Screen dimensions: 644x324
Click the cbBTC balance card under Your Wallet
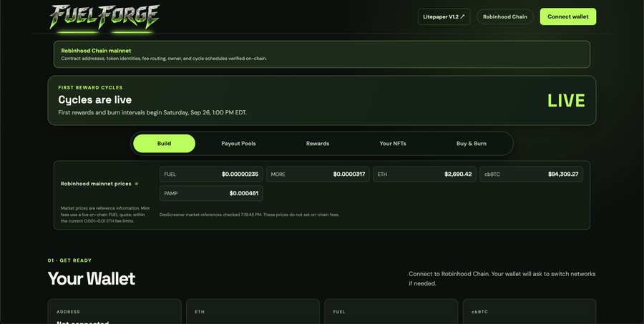[530, 311]
